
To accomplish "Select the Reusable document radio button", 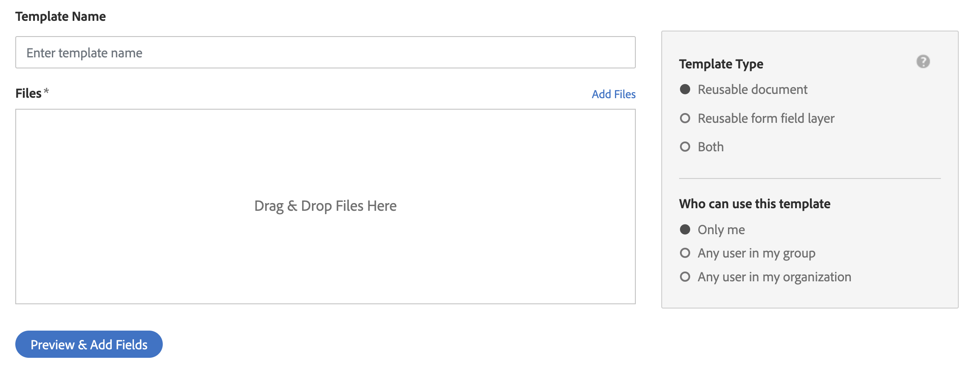I will pos(685,89).
